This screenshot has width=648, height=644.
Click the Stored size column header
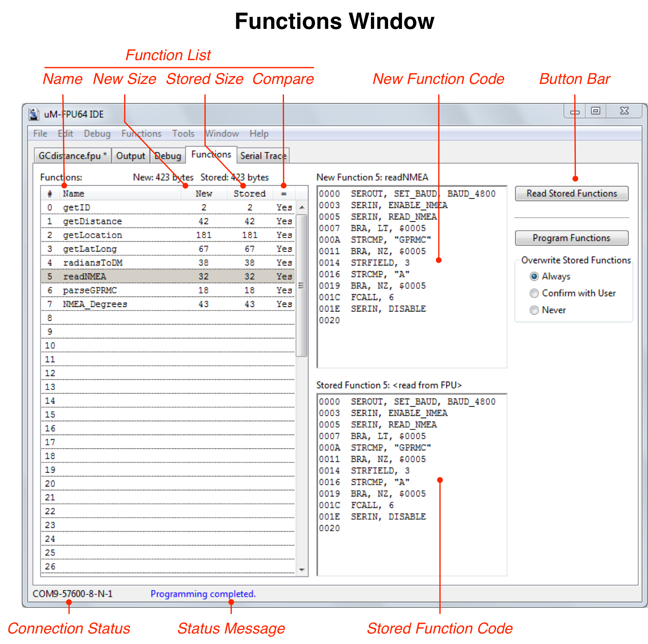(249, 193)
